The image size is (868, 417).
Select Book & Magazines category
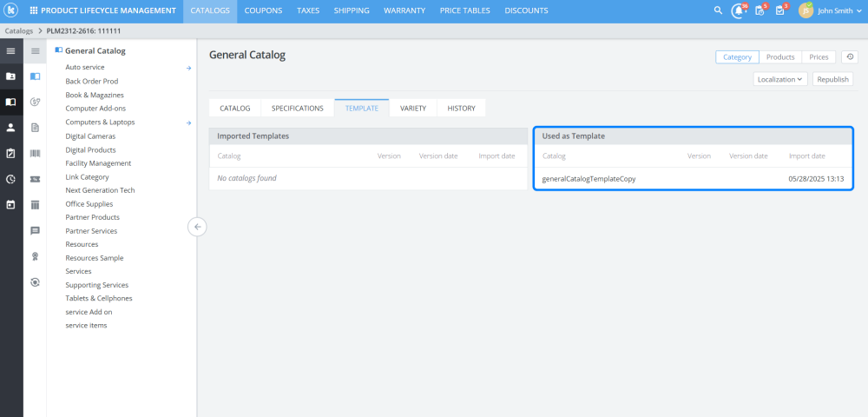pyautogui.click(x=94, y=96)
